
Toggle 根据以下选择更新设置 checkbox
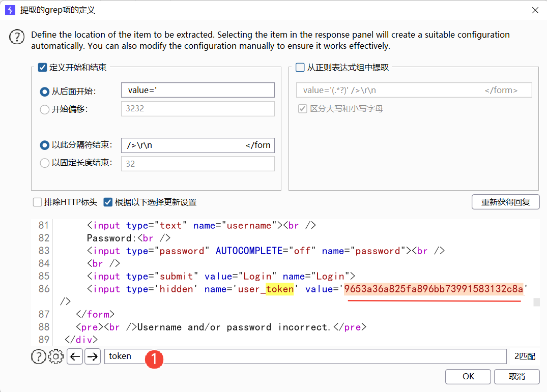pos(108,202)
